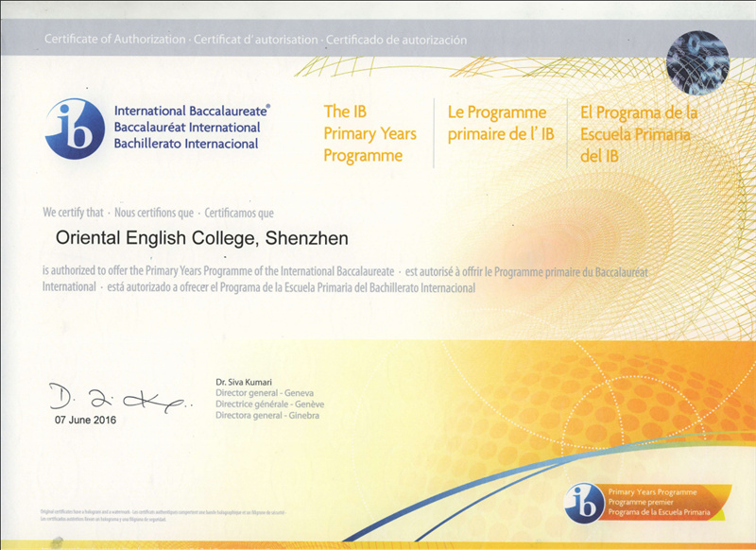The width and height of the screenshot is (756, 550).
Task: Click the name 'Dr. Siva Kumari'
Action: pos(244,382)
